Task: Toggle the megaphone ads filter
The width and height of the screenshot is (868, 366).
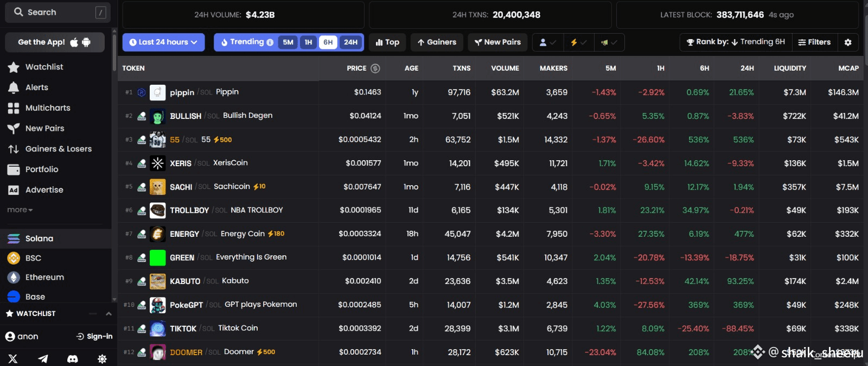Action: tap(609, 42)
